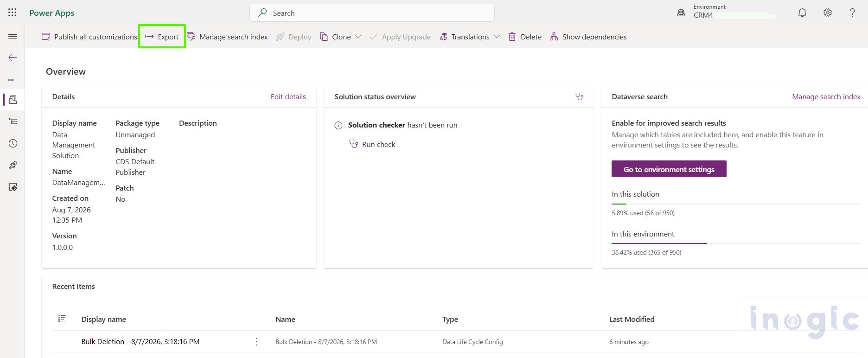Image resolution: width=868 pixels, height=358 pixels.
Task: Click the In this environment usage bar
Action: point(736,243)
